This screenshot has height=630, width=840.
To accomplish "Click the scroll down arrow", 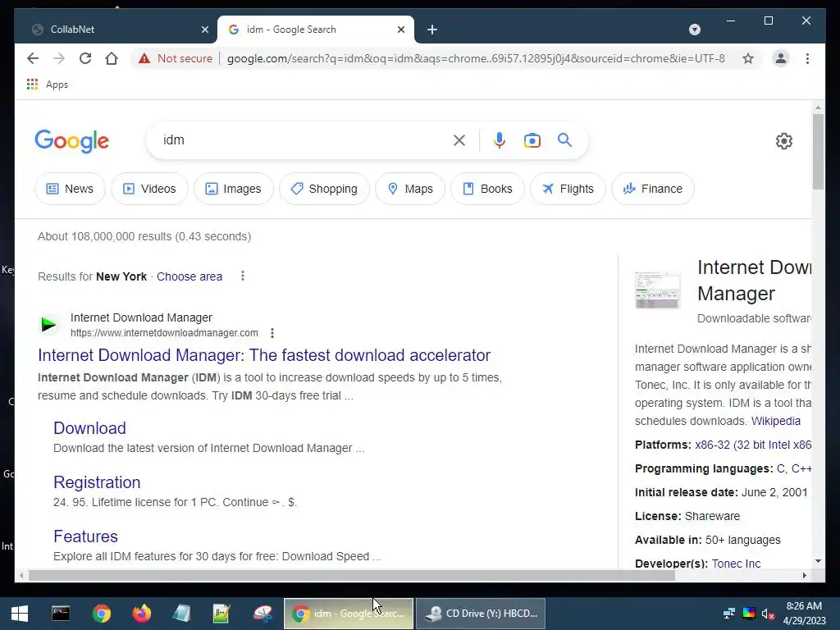I will coord(818,561).
